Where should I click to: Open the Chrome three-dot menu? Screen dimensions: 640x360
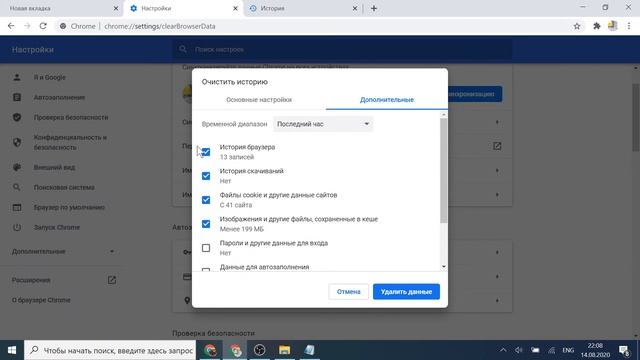[x=629, y=26]
